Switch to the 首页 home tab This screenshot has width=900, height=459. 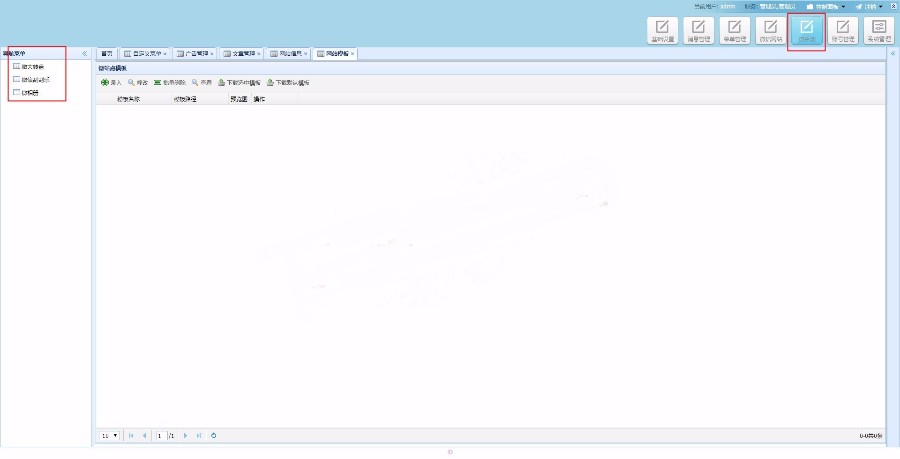point(107,53)
